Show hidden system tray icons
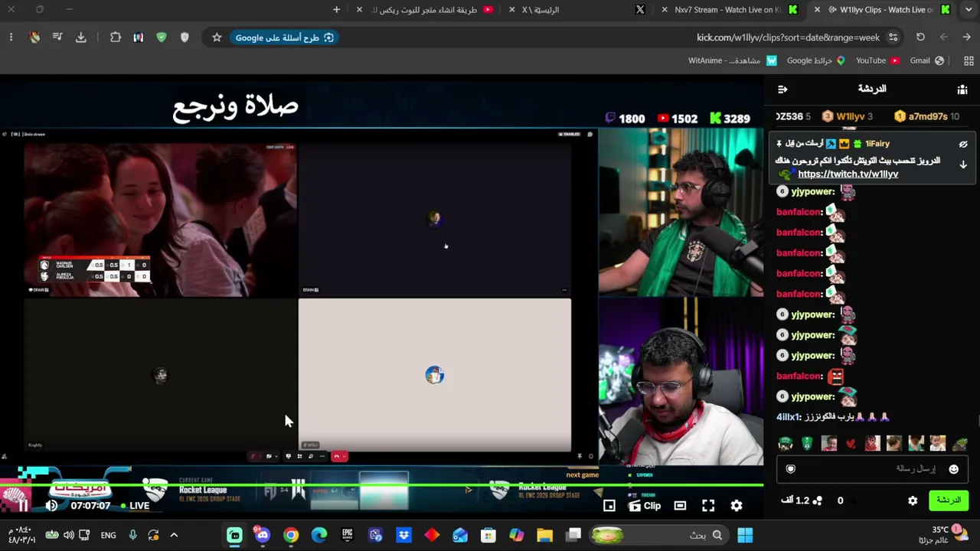Image resolution: width=980 pixels, height=551 pixels. 174,535
